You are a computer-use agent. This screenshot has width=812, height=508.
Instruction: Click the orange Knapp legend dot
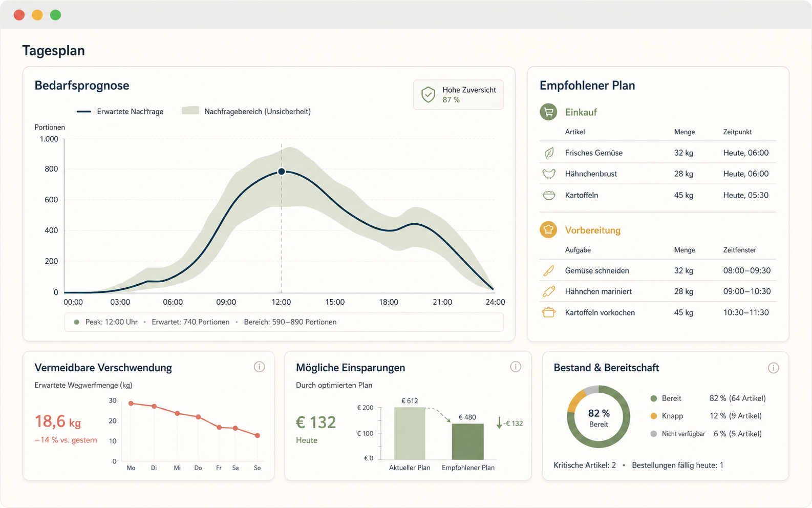tap(654, 416)
